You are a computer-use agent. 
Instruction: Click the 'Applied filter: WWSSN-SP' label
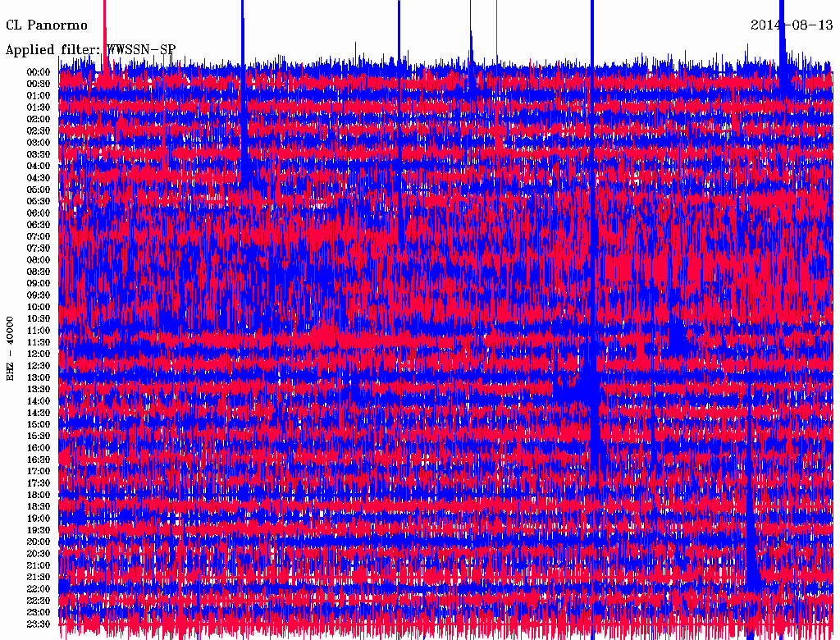pos(90,50)
